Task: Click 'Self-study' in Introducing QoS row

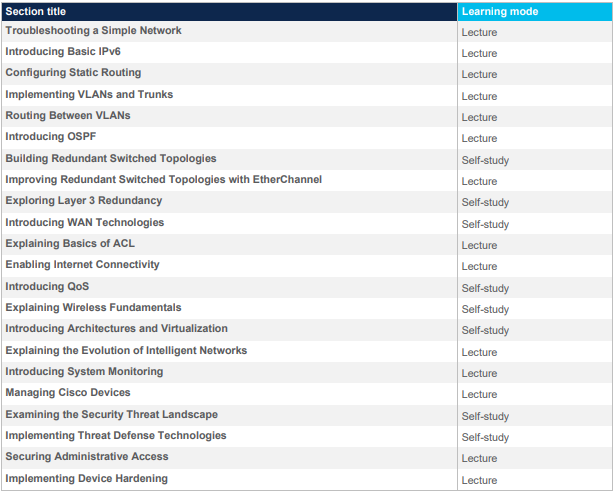Action: point(485,289)
